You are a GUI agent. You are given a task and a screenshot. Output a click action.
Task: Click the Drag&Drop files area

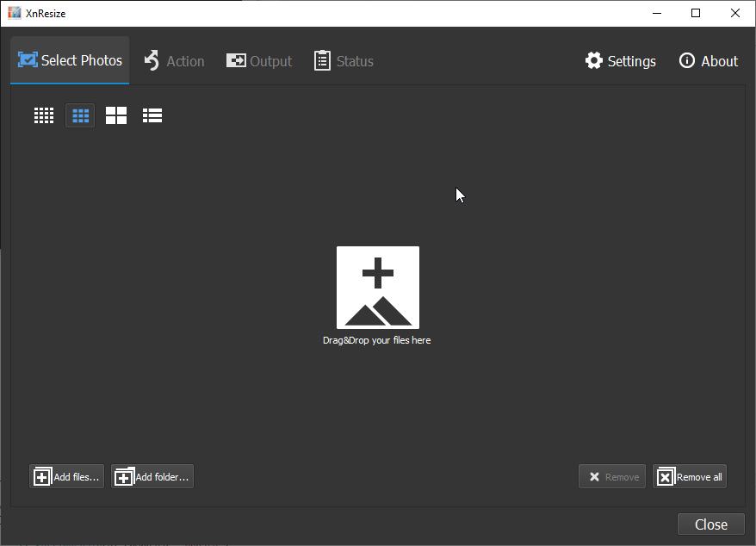point(377,287)
